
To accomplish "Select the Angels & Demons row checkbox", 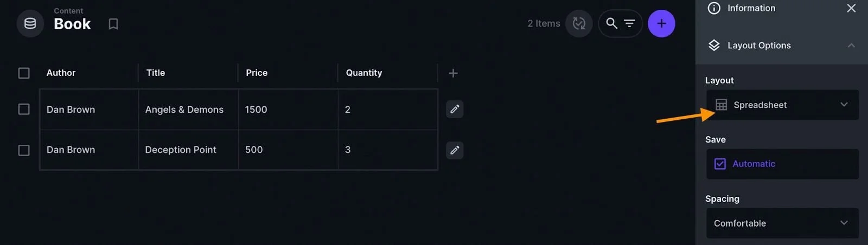I will tap(24, 109).
